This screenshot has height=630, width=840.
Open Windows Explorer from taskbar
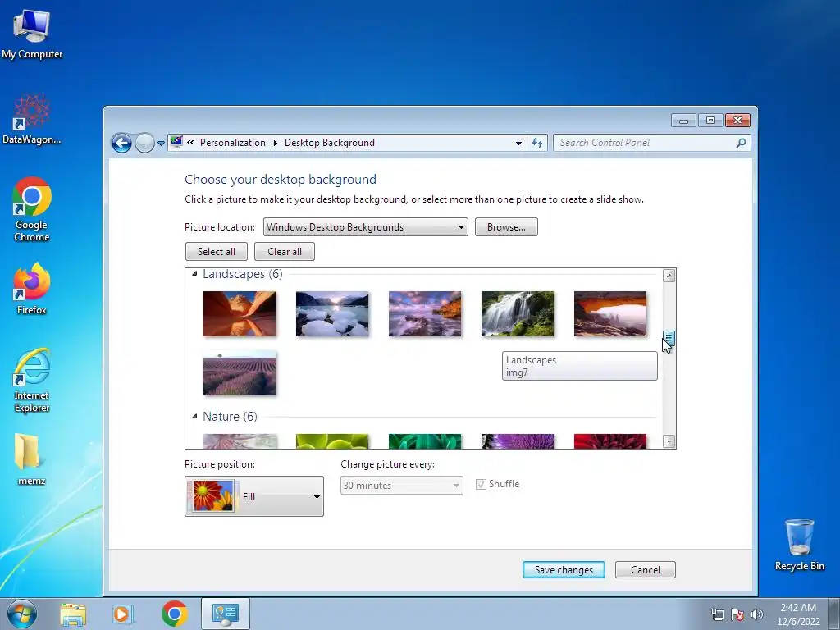click(x=73, y=614)
